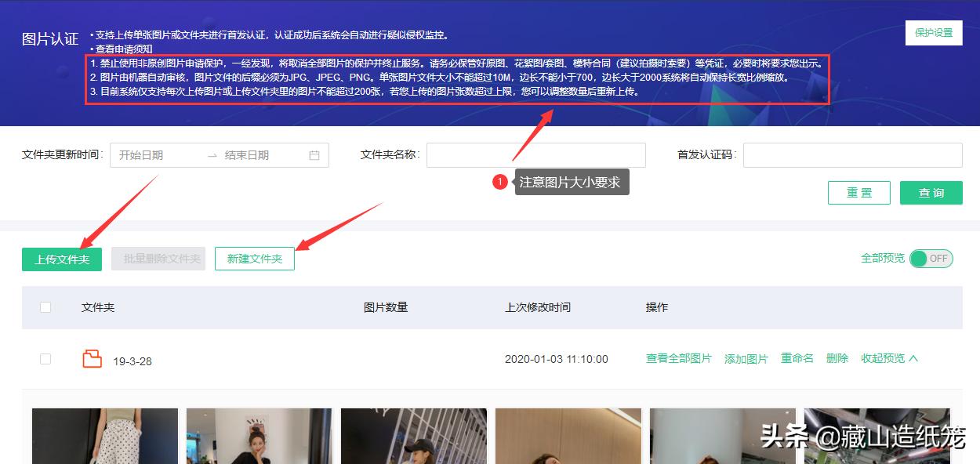Viewport: 980px width, 464px height.
Task: Click the 保护设置 button
Action: 934,33
